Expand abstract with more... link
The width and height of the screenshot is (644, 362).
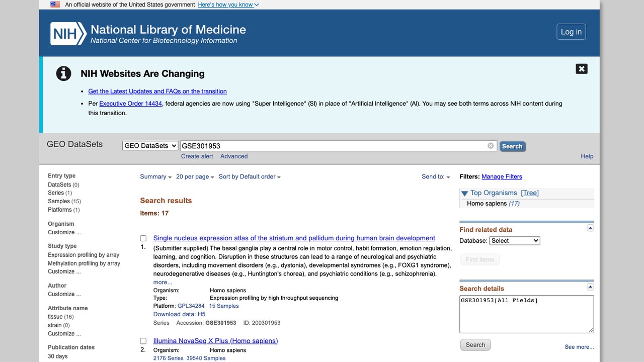(x=163, y=283)
